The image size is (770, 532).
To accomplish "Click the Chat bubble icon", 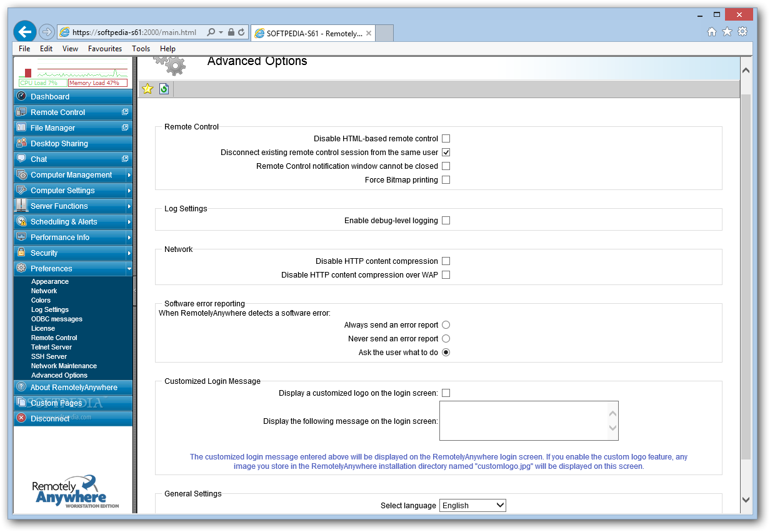I will click(x=22, y=159).
